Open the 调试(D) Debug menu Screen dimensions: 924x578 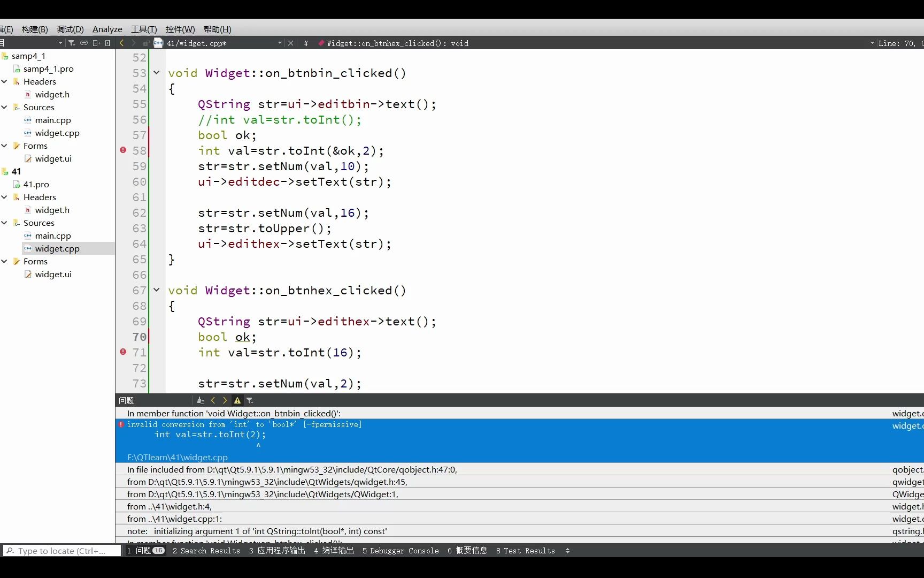click(x=70, y=29)
